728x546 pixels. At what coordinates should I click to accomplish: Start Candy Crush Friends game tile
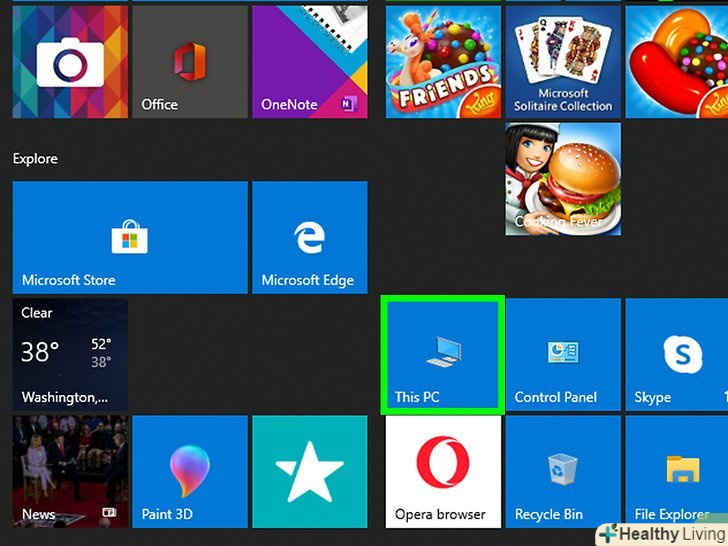coord(443,62)
